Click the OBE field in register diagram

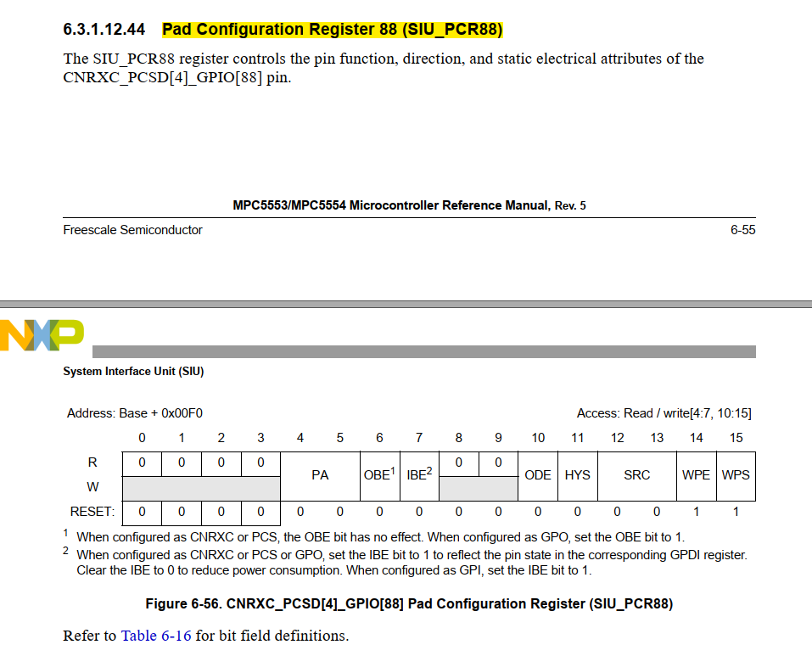378,475
